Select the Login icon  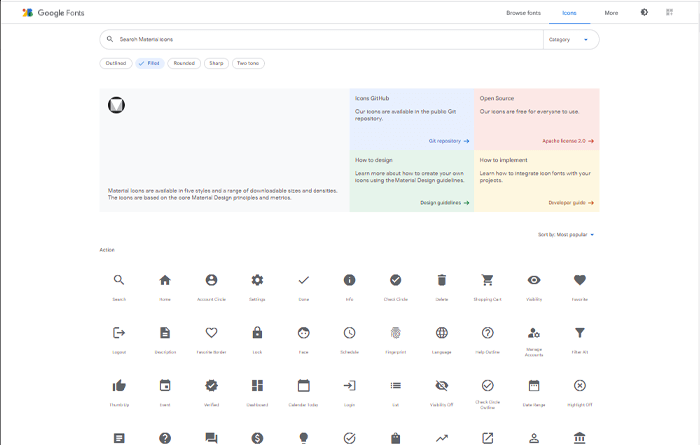[x=350, y=385]
